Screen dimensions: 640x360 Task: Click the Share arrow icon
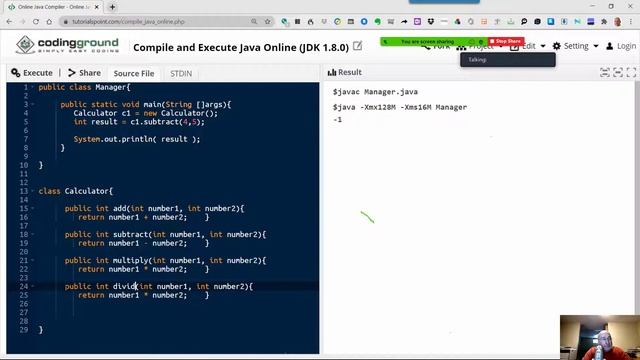click(x=72, y=73)
